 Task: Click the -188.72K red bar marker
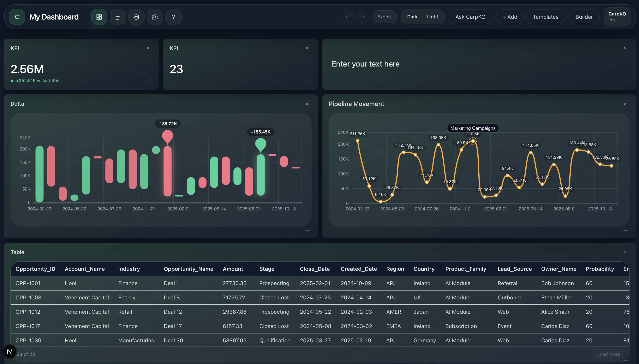point(167,136)
